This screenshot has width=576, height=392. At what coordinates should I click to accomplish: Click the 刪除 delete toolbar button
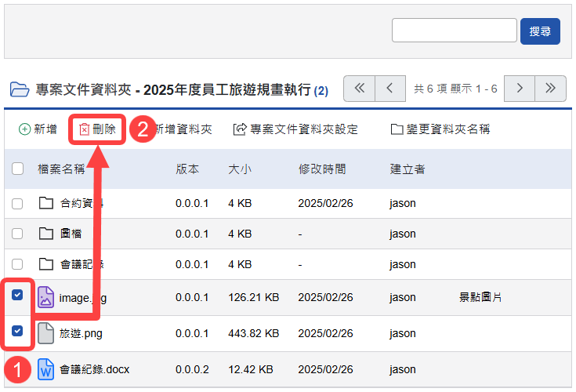tap(97, 129)
